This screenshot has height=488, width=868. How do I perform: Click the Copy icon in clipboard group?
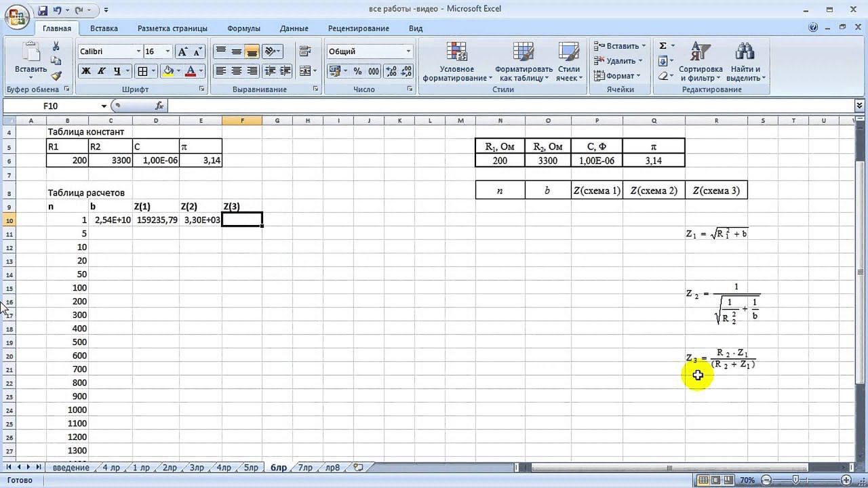(56, 61)
